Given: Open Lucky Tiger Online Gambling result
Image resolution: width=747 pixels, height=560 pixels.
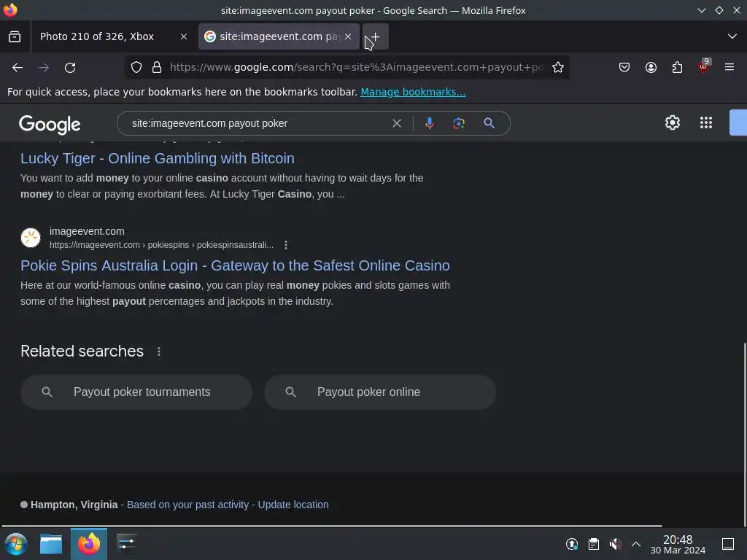Looking at the screenshot, I should coord(158,158).
